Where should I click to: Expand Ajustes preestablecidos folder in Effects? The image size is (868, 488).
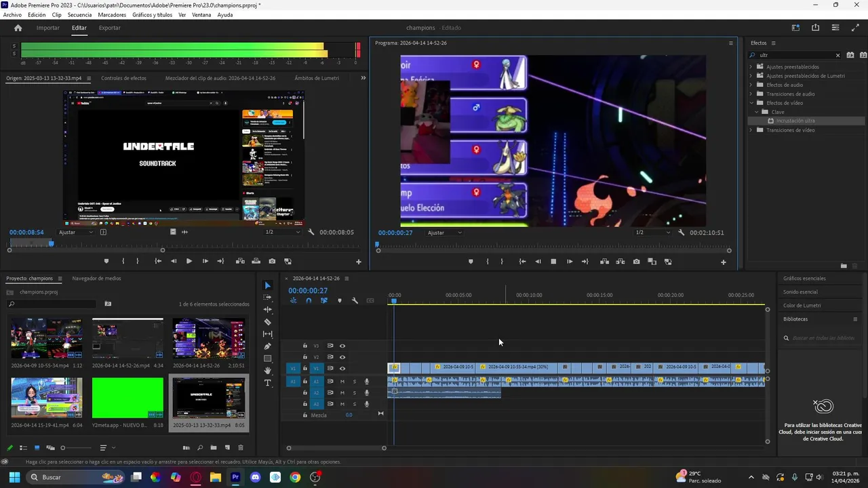tap(751, 67)
